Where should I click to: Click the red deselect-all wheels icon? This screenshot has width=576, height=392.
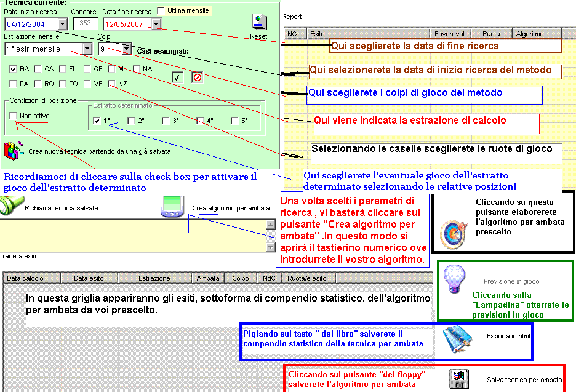click(x=197, y=77)
